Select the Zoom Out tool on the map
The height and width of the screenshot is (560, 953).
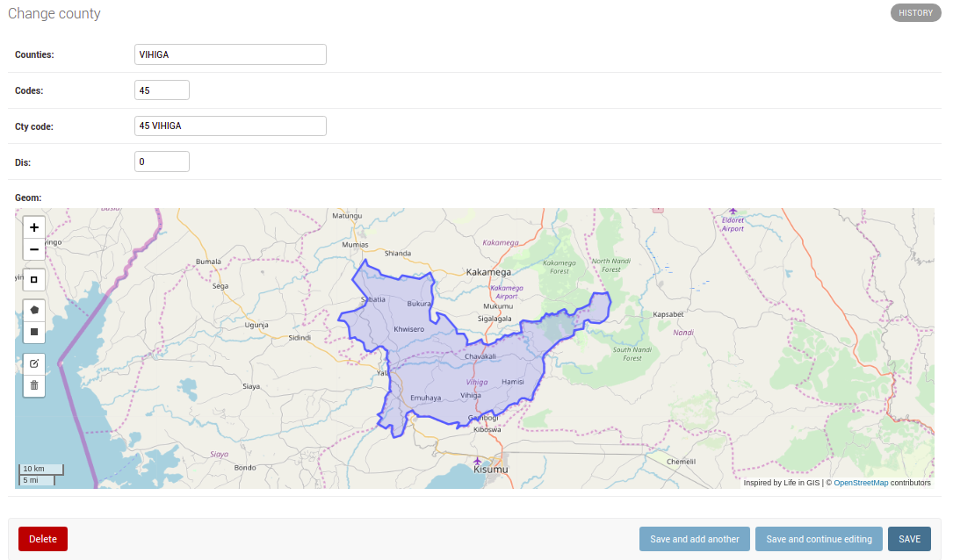tap(33, 248)
